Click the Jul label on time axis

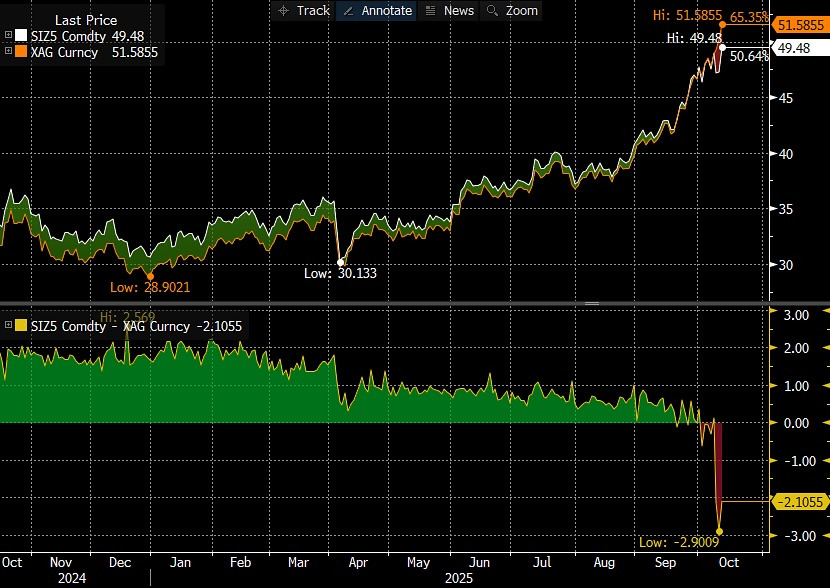542,562
